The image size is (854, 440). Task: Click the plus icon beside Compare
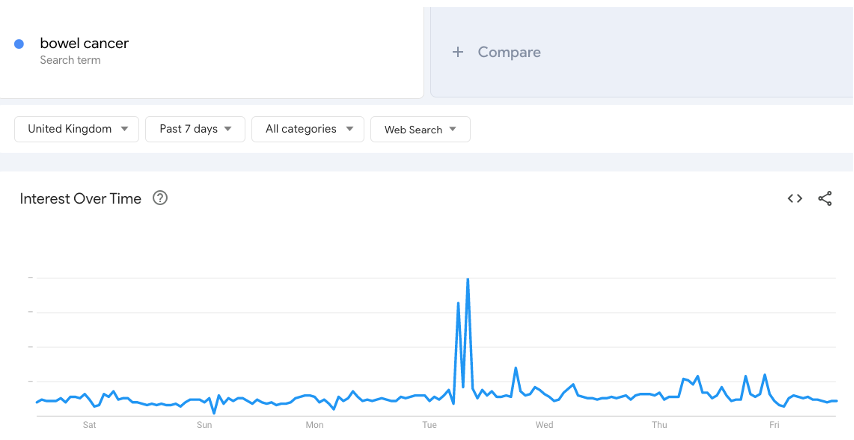tap(458, 52)
